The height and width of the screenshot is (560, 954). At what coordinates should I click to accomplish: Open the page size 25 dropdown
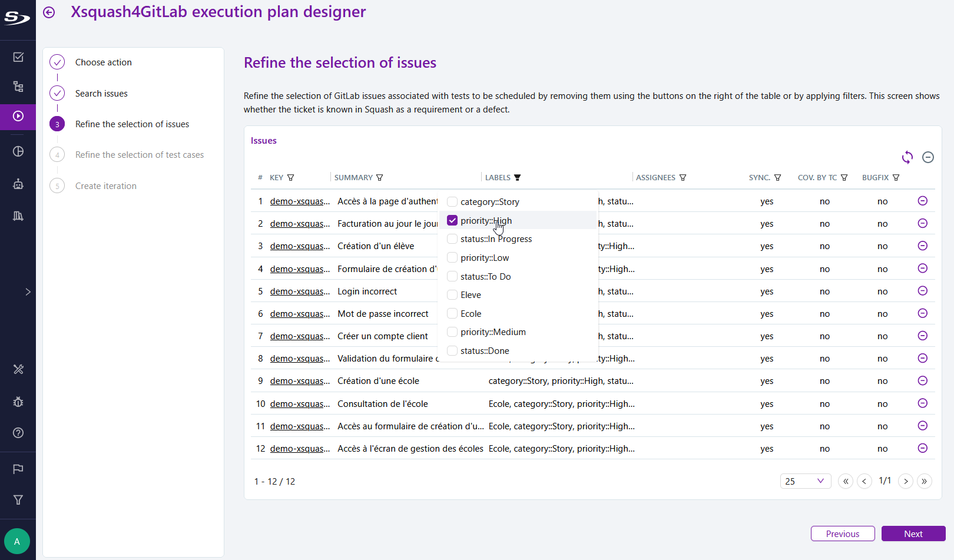pyautogui.click(x=805, y=481)
